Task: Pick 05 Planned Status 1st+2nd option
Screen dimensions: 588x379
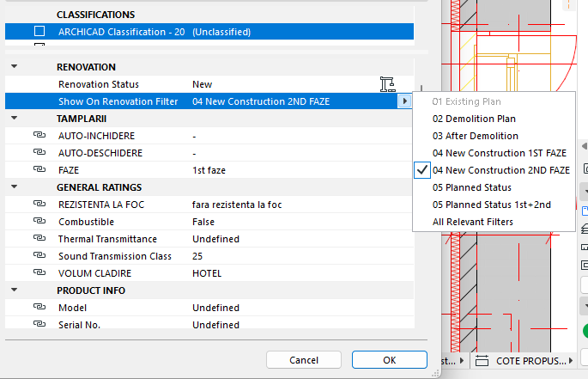Action: (492, 205)
